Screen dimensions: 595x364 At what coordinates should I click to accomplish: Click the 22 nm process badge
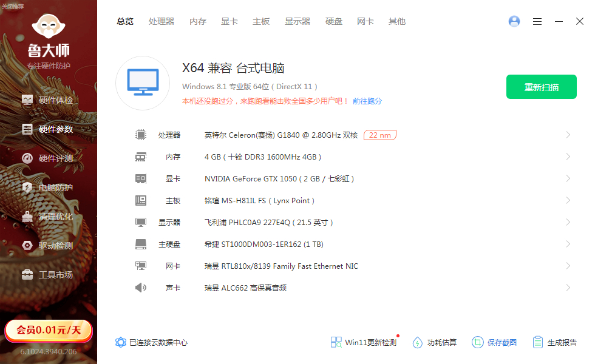point(380,135)
